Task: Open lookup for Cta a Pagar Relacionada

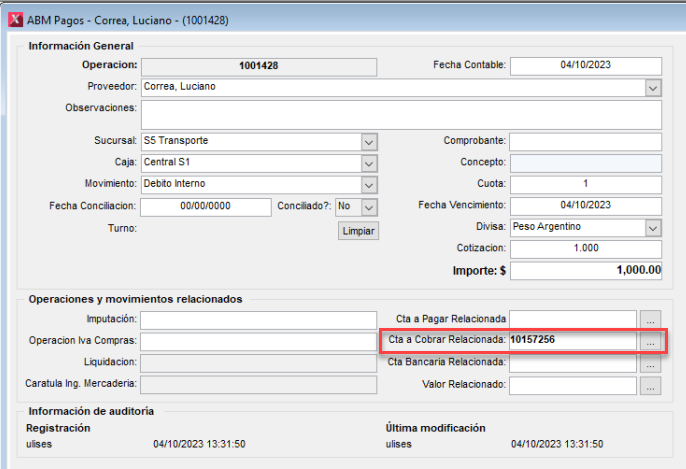Action: [651, 319]
